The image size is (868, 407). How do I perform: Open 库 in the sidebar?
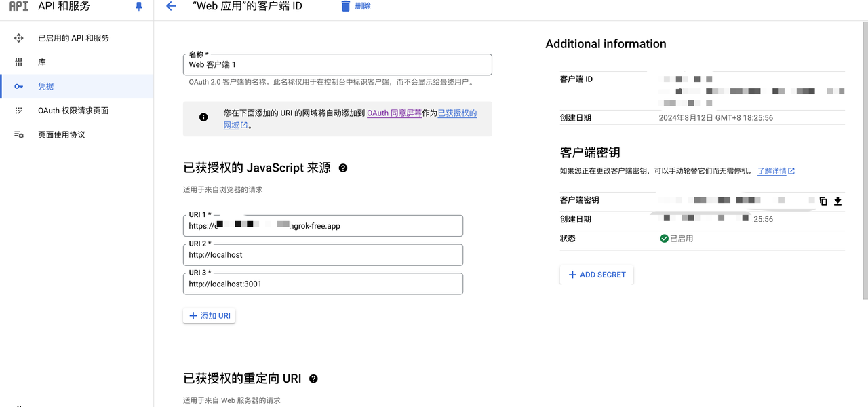42,62
